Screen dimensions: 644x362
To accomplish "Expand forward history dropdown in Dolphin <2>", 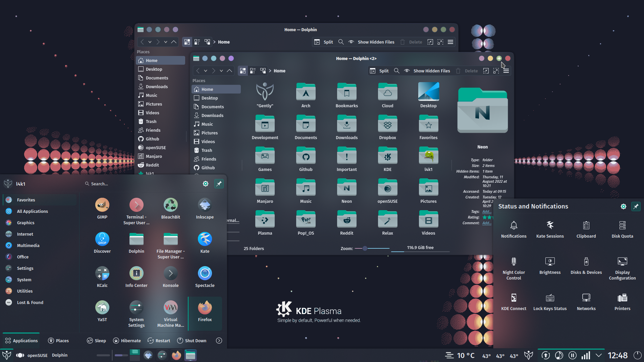I will 221,71.
